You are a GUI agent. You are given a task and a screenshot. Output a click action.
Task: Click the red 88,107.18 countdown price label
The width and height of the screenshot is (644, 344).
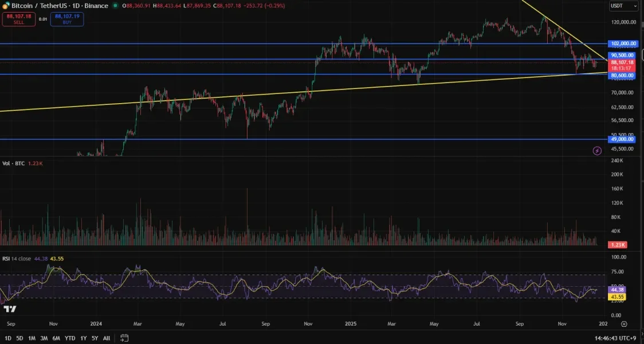pyautogui.click(x=622, y=65)
